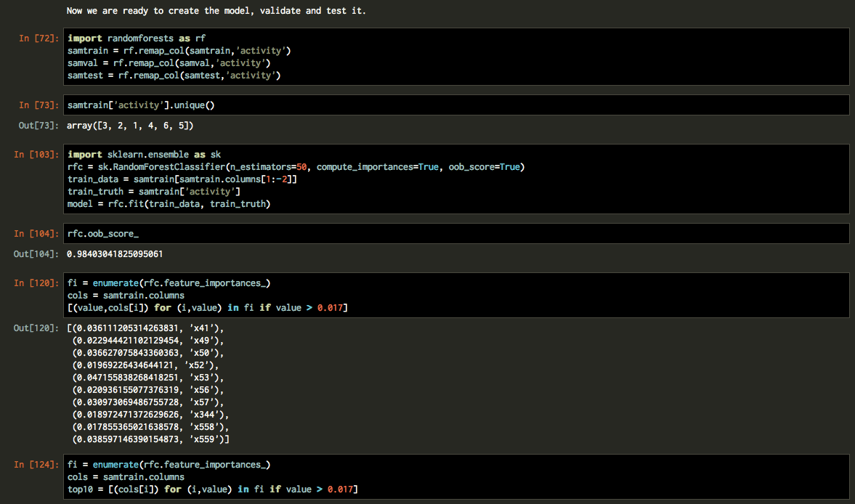Image resolution: width=855 pixels, height=504 pixels.
Task: Click into the In [120] feature importances cell
Action: point(167,283)
